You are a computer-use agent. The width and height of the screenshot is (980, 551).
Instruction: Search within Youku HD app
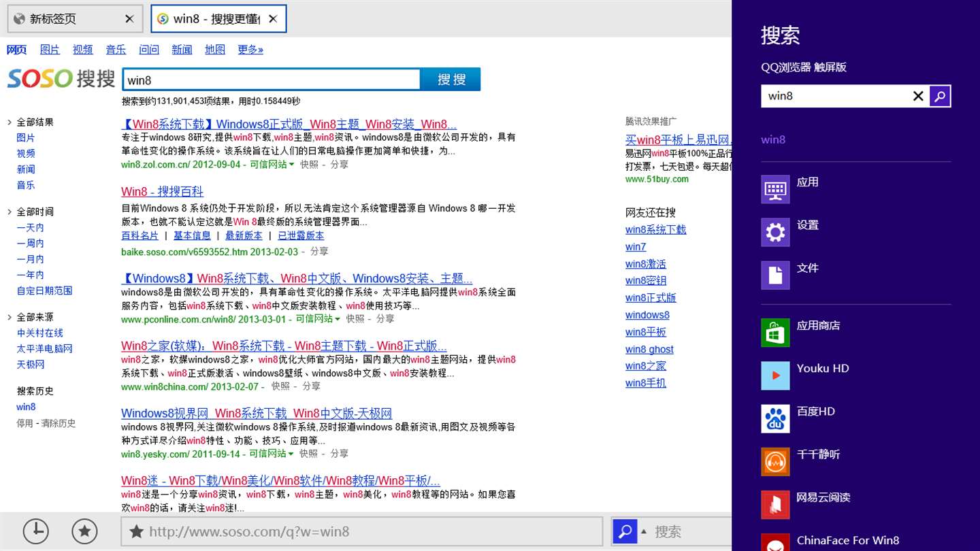[x=855, y=375]
